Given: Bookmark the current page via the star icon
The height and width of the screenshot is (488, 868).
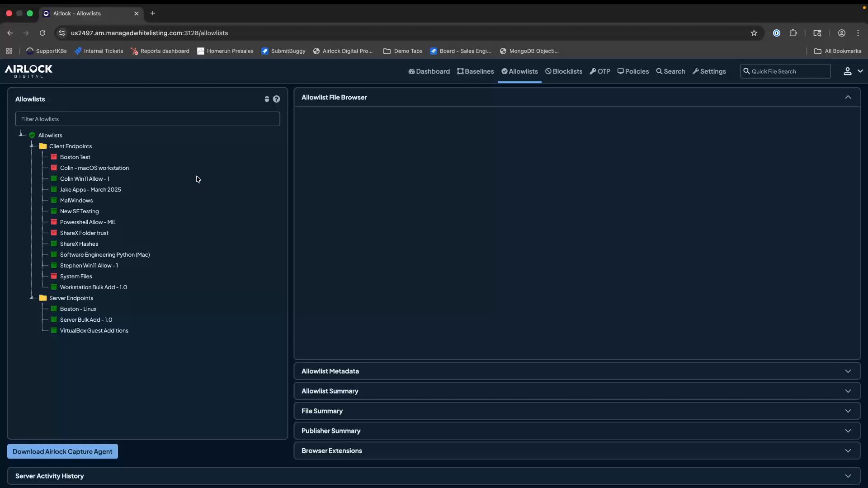Looking at the screenshot, I should coord(755,33).
